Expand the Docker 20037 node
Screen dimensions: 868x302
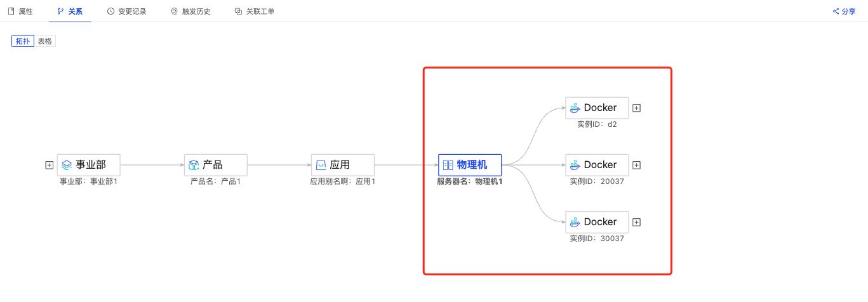point(637,165)
